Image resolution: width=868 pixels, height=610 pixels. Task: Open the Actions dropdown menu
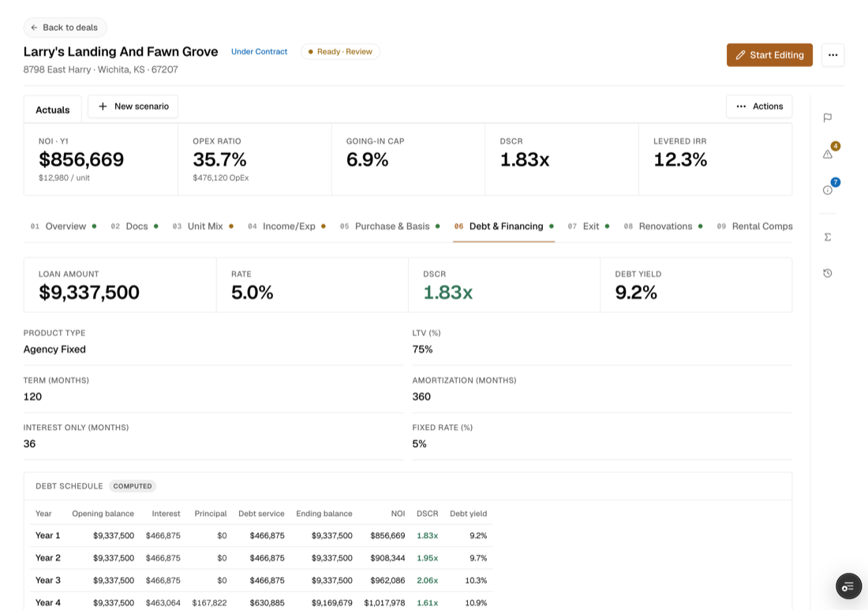[x=759, y=107]
